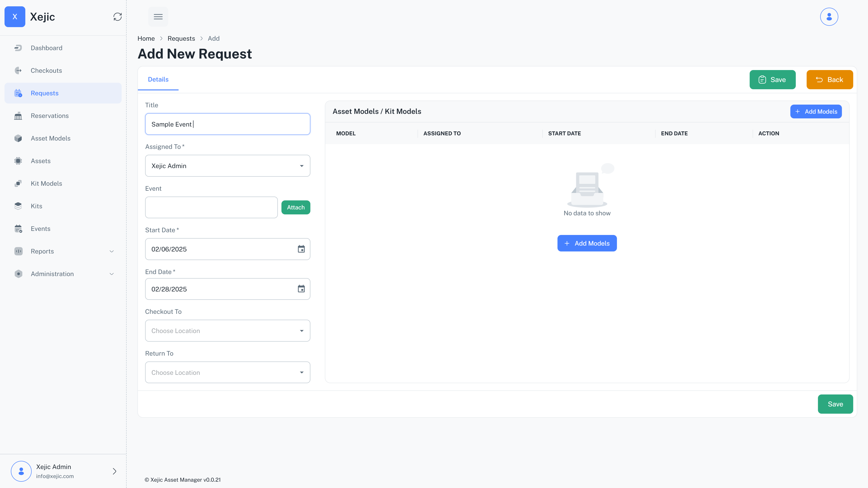Focus the Title input field
868x488 pixels.
pyautogui.click(x=227, y=124)
